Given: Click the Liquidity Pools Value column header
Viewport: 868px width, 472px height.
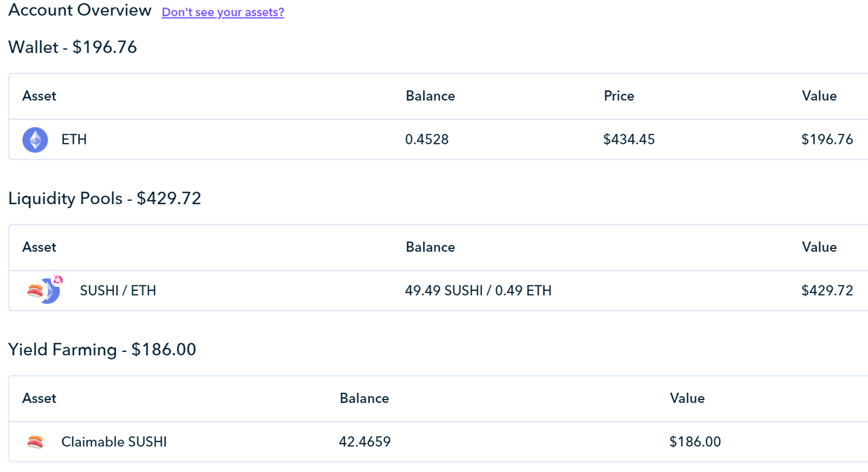Looking at the screenshot, I should pos(819,248).
